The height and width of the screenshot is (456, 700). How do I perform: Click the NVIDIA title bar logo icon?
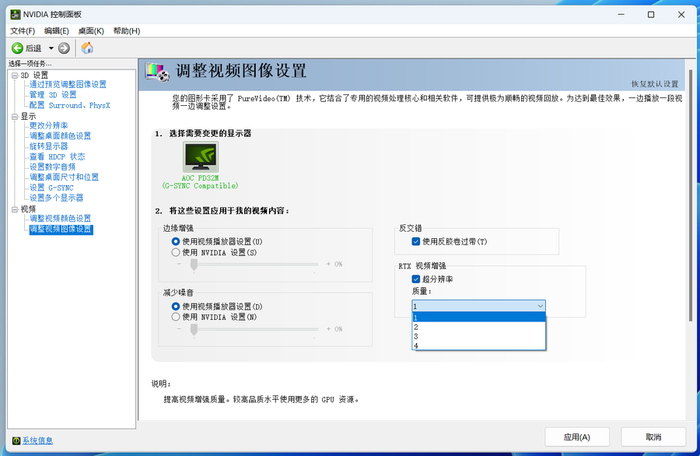point(16,15)
